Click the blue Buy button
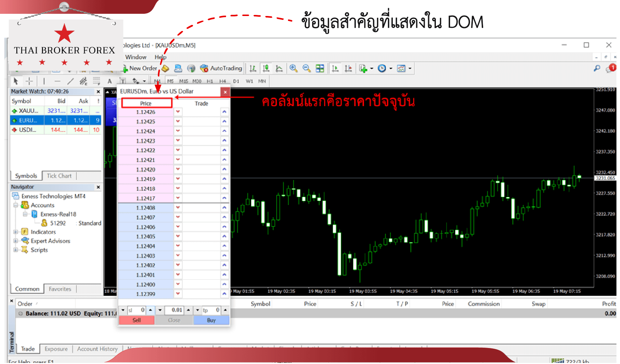Image resolution: width=620 pixels, height=364 pixels. pyautogui.click(x=211, y=320)
